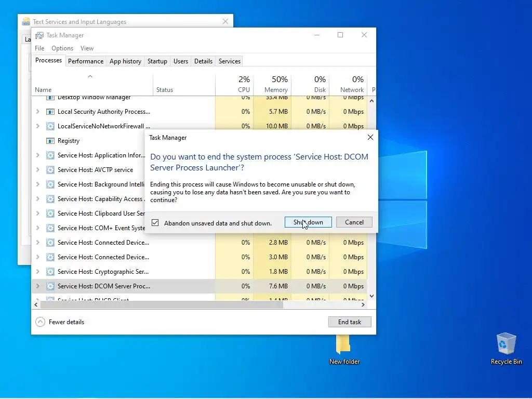Screen dimensions: 532x399
Task: Expand LocalServiceNoNetworkFirewall row
Action: click(x=37, y=126)
